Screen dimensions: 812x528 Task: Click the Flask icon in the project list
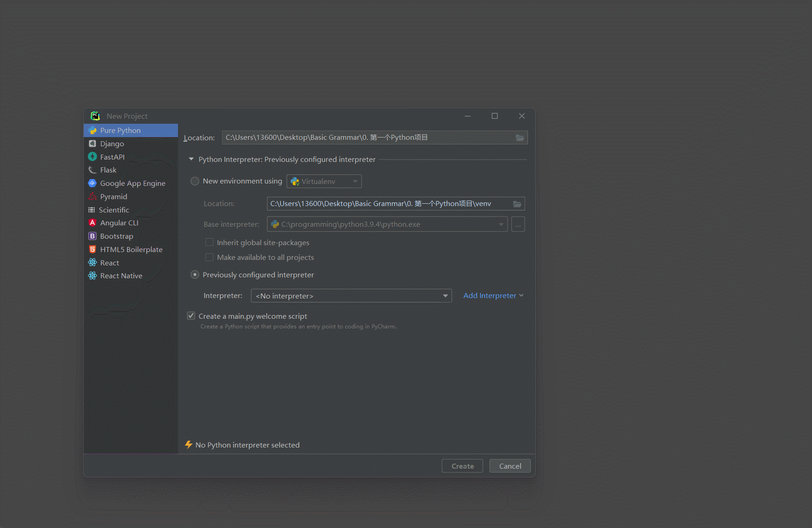[92, 170]
